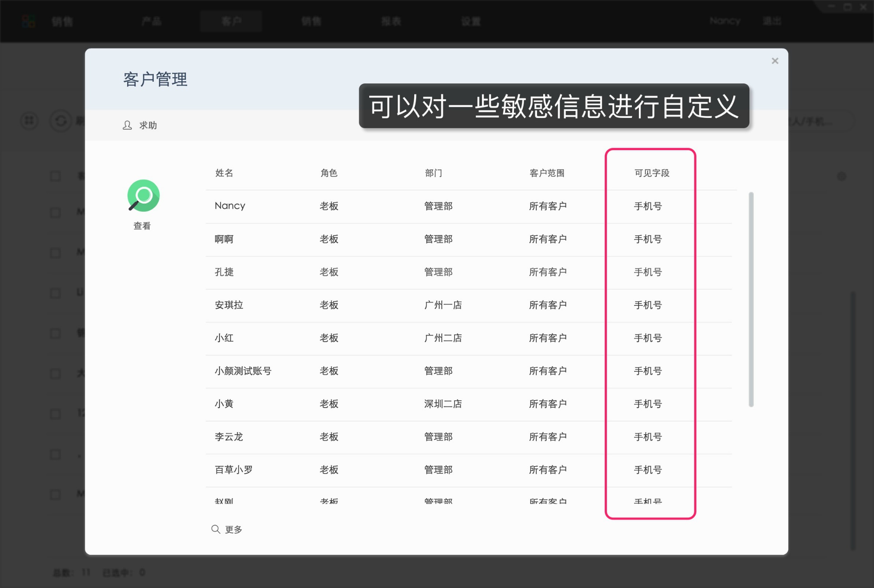Select the 李云龙 name cell
This screenshot has width=874, height=588.
coord(229,437)
